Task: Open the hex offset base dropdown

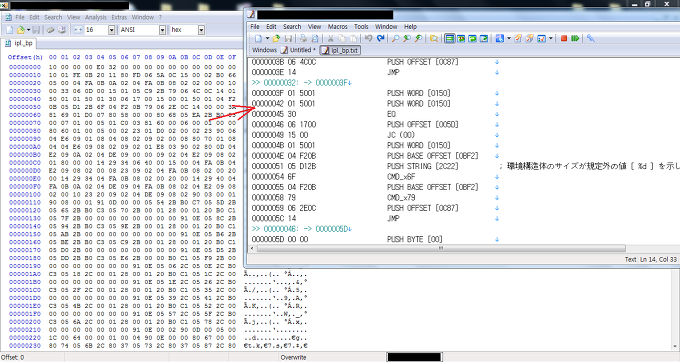Action: point(201,30)
